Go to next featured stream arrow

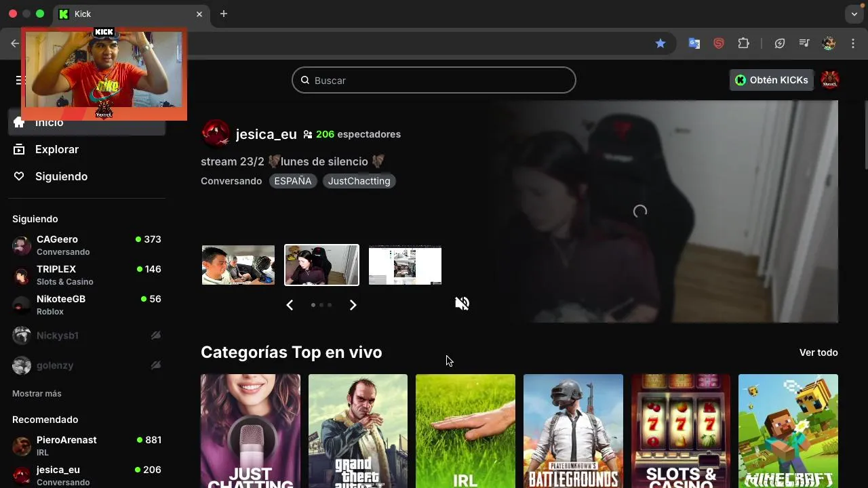[x=353, y=305]
